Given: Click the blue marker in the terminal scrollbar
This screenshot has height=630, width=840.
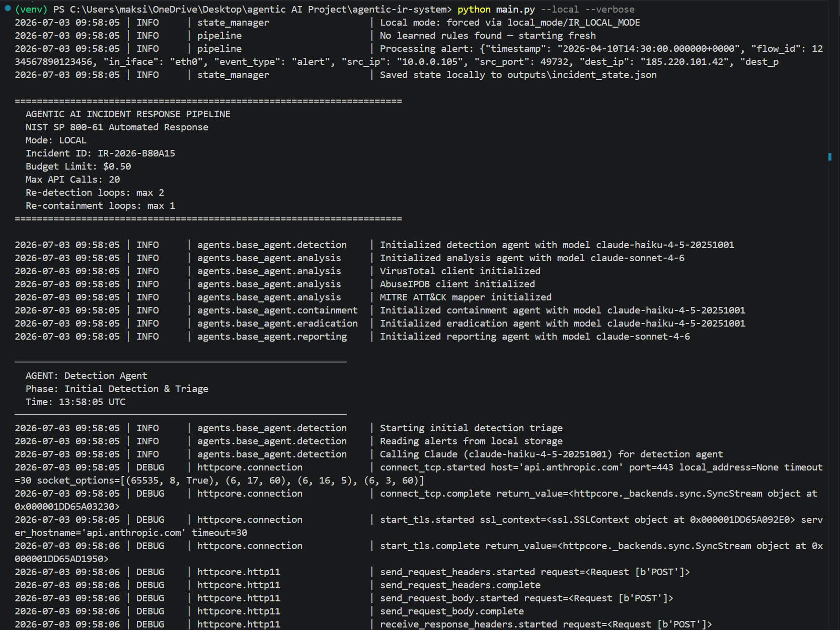Looking at the screenshot, I should point(829,157).
